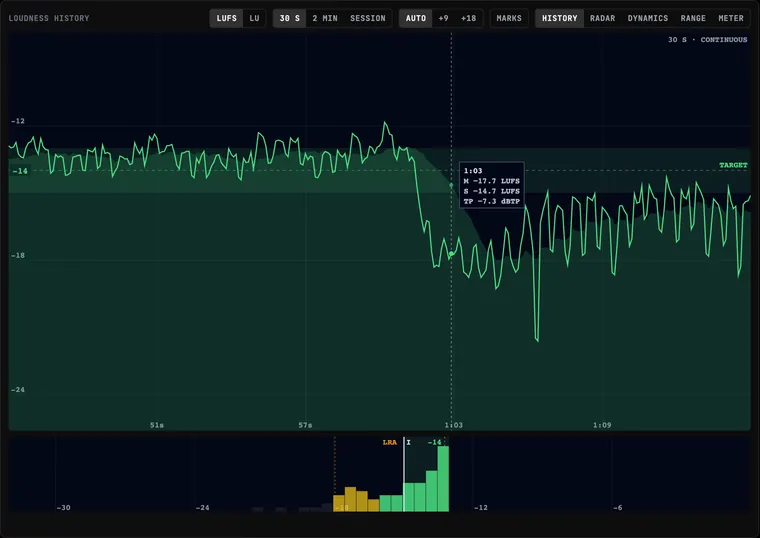Switch units to LU
Screen dimensions: 760x538
click(x=254, y=18)
